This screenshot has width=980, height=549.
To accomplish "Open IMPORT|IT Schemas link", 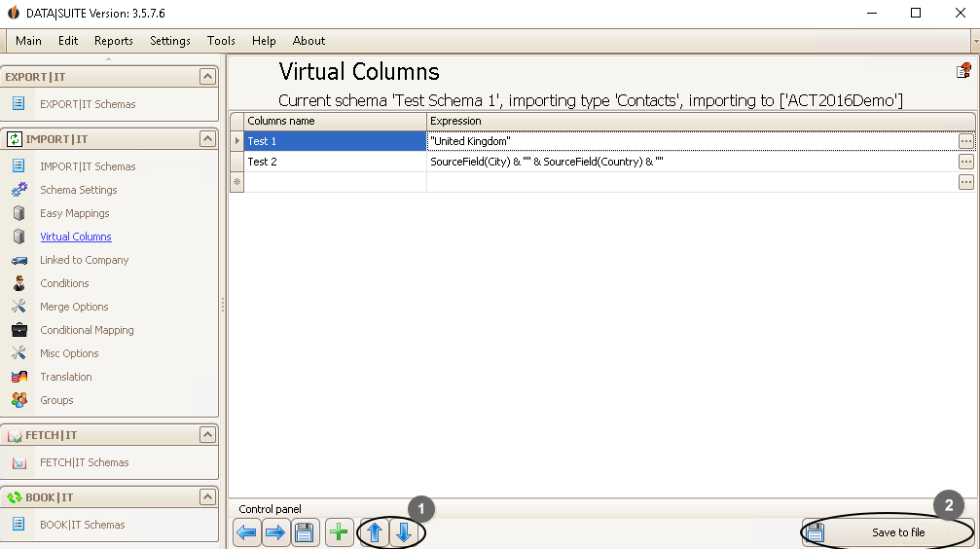I will (x=88, y=166).
